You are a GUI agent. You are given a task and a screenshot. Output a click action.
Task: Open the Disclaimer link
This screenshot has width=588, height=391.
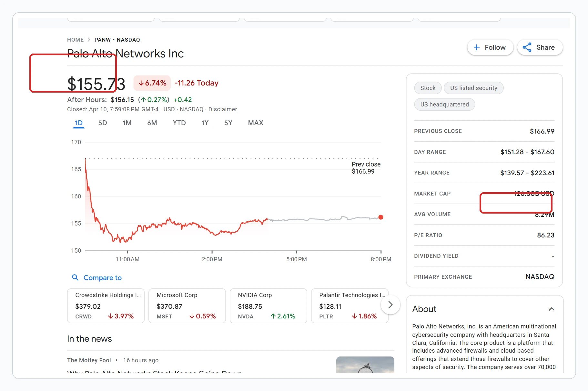click(x=223, y=109)
